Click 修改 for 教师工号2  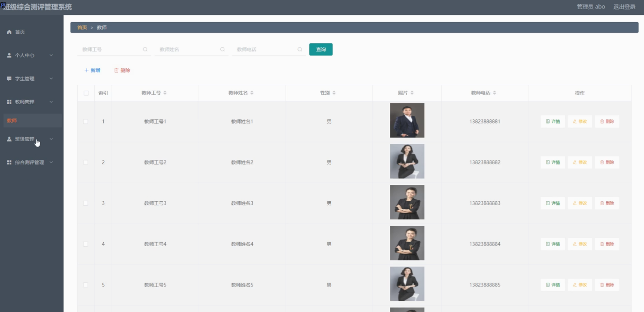coord(580,162)
